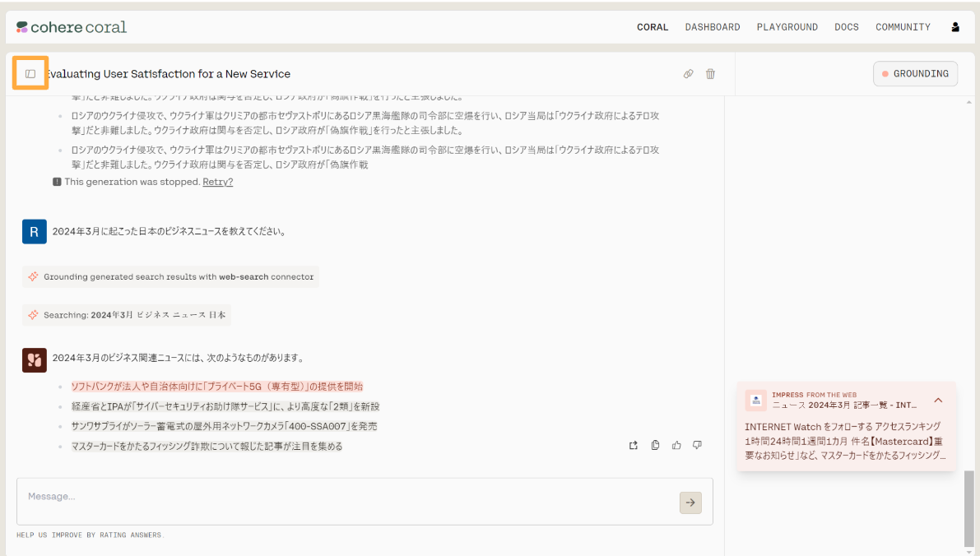Image resolution: width=980 pixels, height=556 pixels.
Task: Click the Retry? link
Action: click(x=217, y=182)
